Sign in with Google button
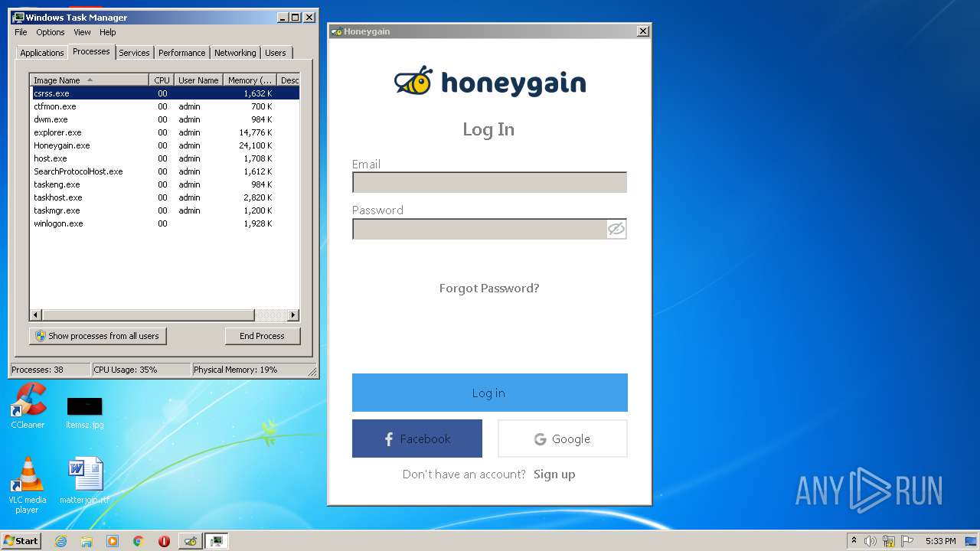This screenshot has height=551, width=980. coord(563,439)
